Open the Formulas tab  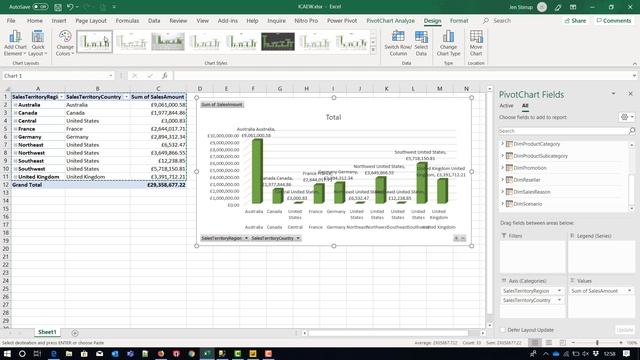[127, 20]
